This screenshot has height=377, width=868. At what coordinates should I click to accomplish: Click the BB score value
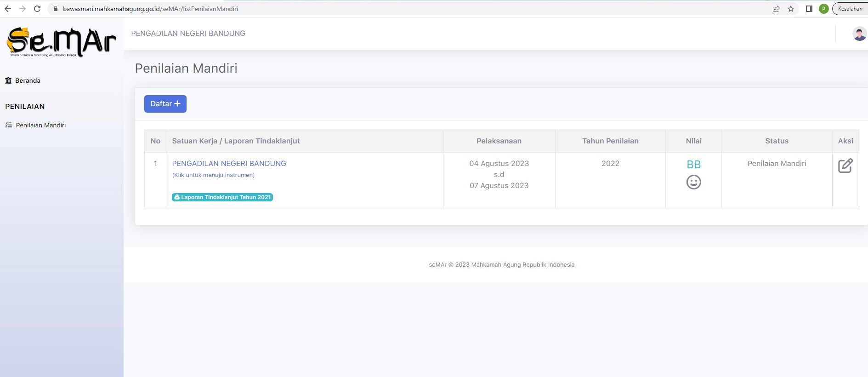(x=693, y=165)
